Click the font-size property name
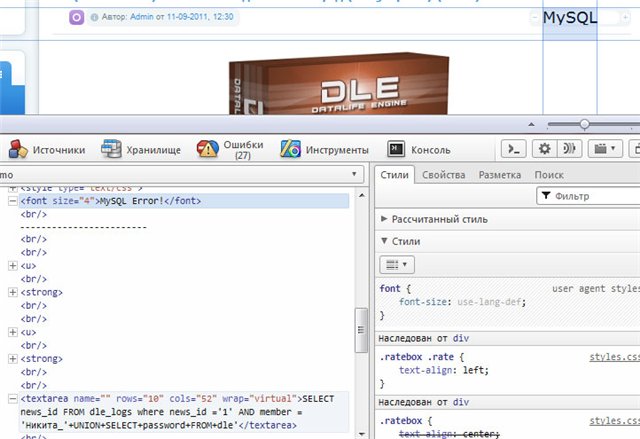640x439 pixels. coord(425,302)
